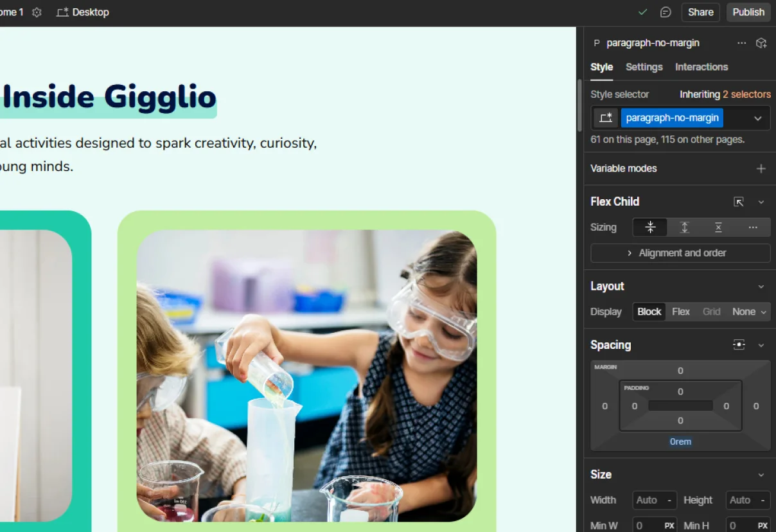Click the 'Style selector' label
The width and height of the screenshot is (776, 532).
pyautogui.click(x=620, y=94)
